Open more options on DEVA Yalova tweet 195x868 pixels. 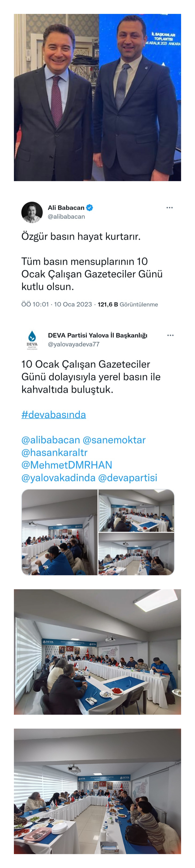pos(170,335)
